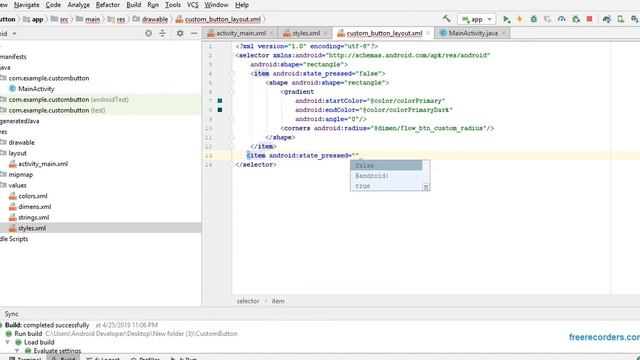This screenshot has width=640, height=360.
Task: Click the drawable breadcrumb in navigation bar
Action: tap(151, 19)
